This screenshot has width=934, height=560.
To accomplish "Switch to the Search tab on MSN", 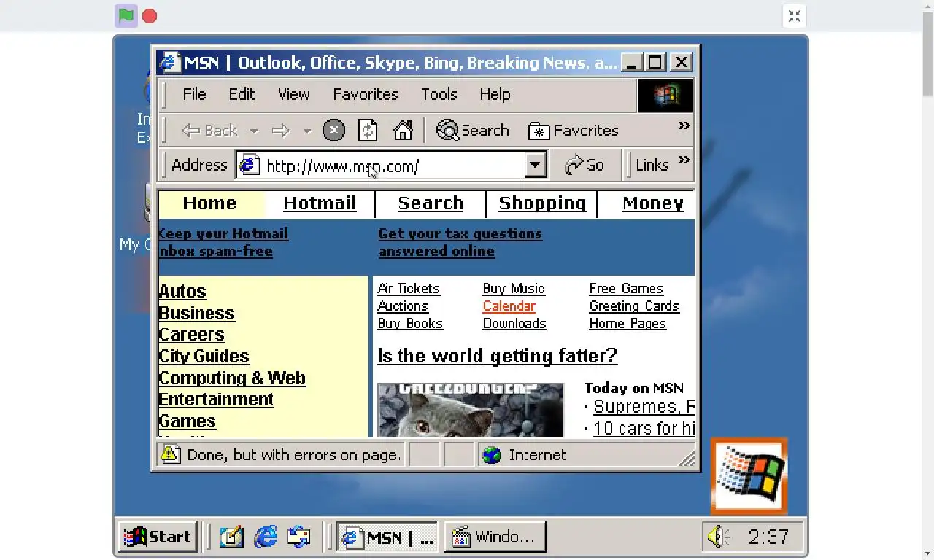I will click(431, 203).
